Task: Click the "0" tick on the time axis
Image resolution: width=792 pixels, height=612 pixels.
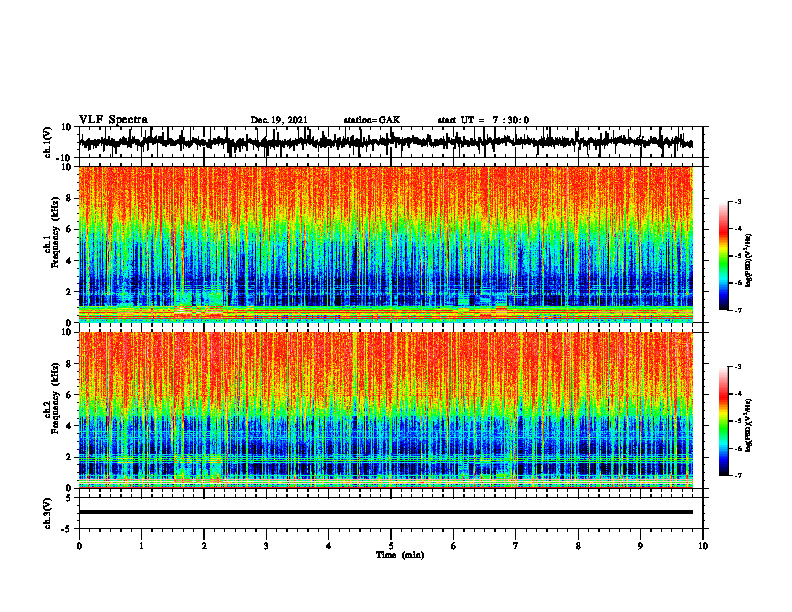Action: [79, 546]
